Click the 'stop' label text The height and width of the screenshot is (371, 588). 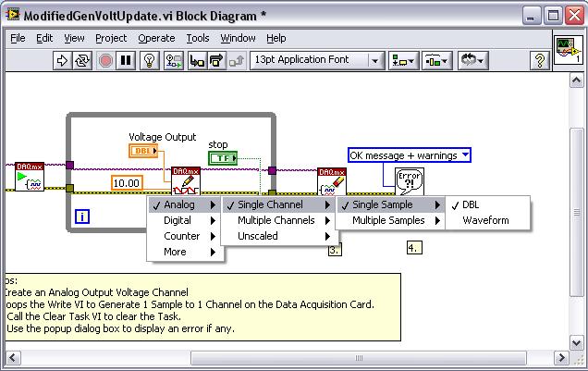pyautogui.click(x=218, y=145)
